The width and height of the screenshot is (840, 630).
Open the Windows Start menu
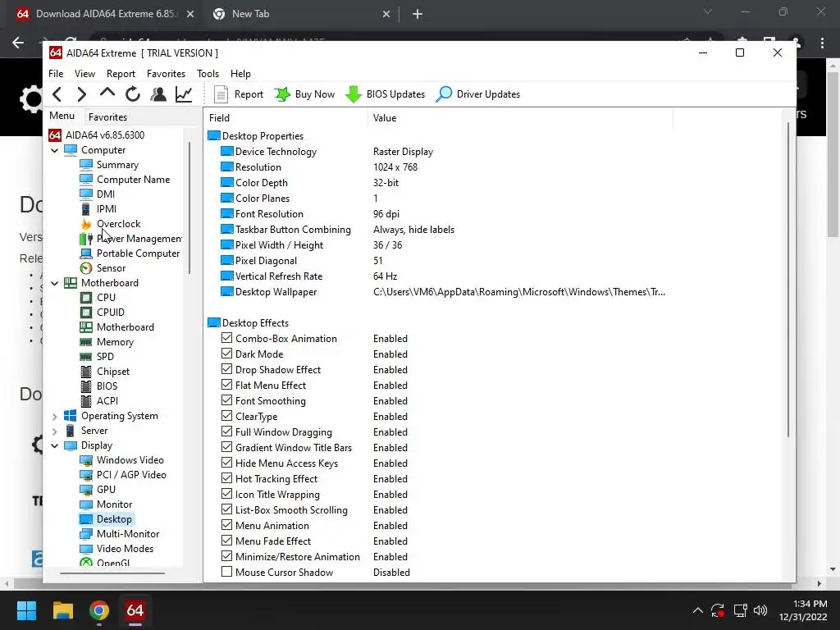click(x=26, y=610)
